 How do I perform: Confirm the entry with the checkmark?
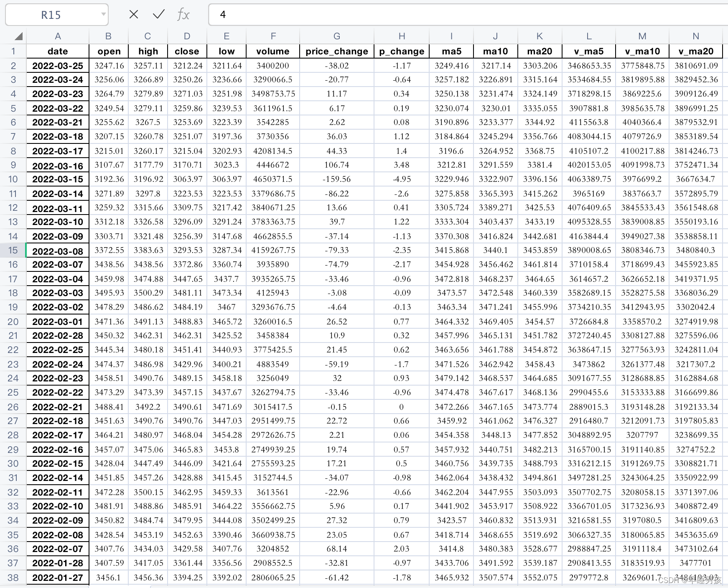point(159,15)
